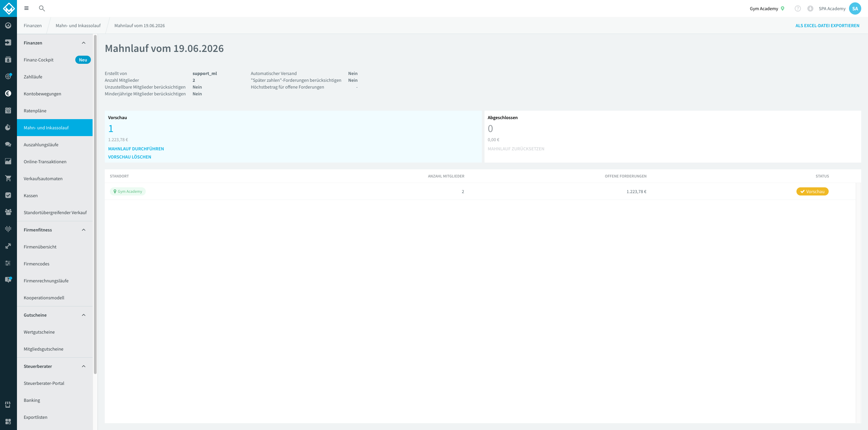This screenshot has width=868, height=430.
Task: Open the stopwatch icon in sidebar
Action: coord(8,127)
